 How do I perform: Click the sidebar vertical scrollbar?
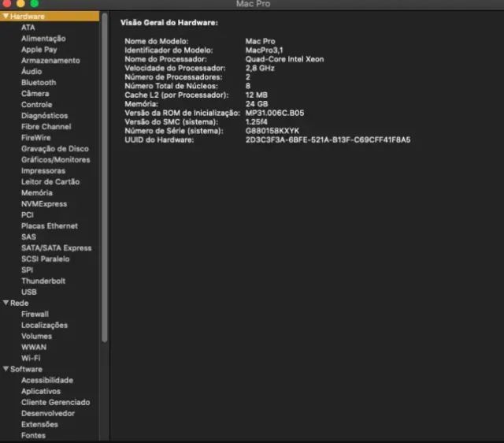(105, 177)
